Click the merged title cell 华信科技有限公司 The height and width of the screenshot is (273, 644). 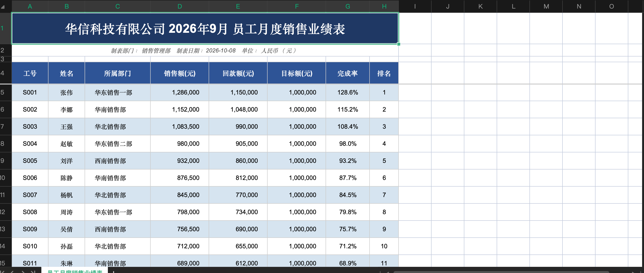[x=205, y=28]
